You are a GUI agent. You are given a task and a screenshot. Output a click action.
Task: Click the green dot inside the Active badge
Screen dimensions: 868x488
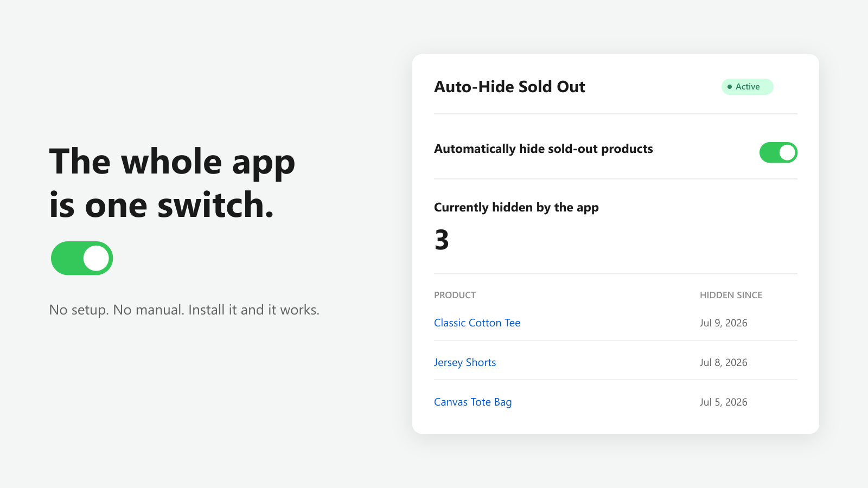click(730, 87)
